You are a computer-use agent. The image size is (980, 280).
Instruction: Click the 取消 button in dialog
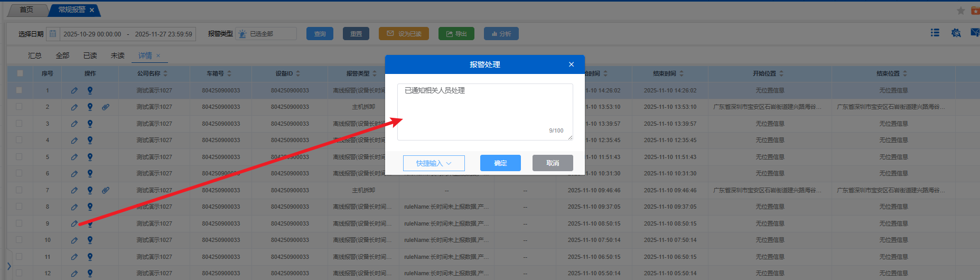553,163
